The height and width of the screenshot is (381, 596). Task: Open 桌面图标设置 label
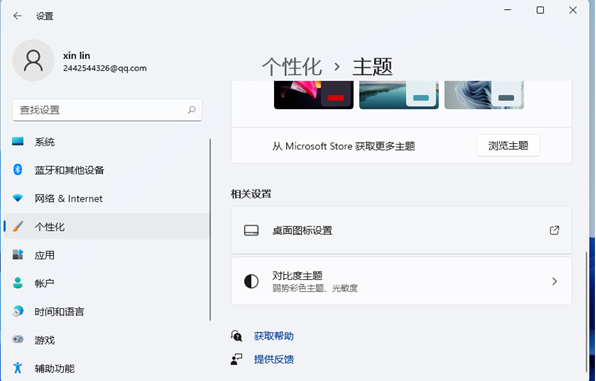pyautogui.click(x=302, y=230)
